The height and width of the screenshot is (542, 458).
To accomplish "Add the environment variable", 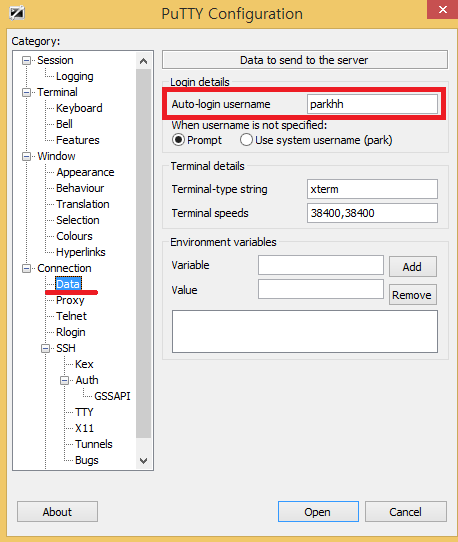I will [x=413, y=267].
